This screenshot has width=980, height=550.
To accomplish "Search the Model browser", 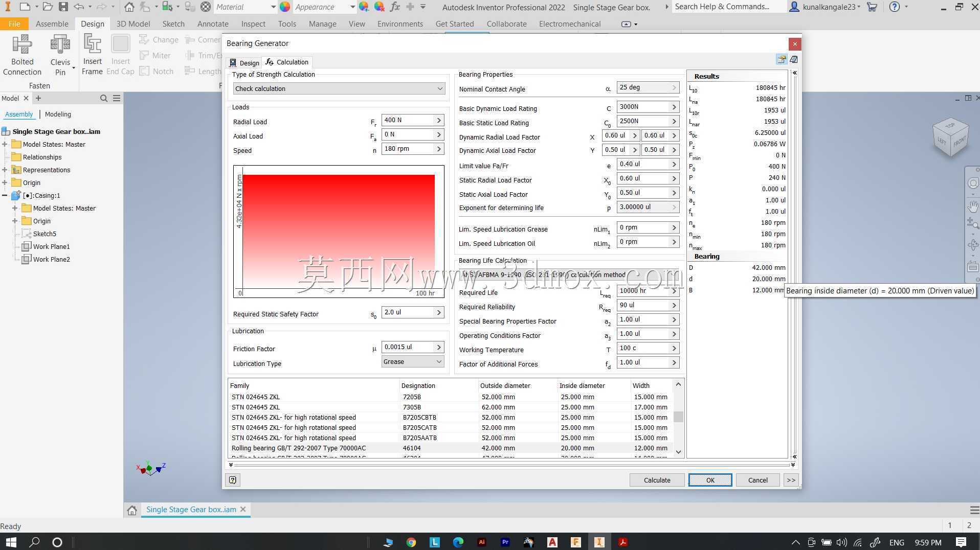I will point(104,98).
